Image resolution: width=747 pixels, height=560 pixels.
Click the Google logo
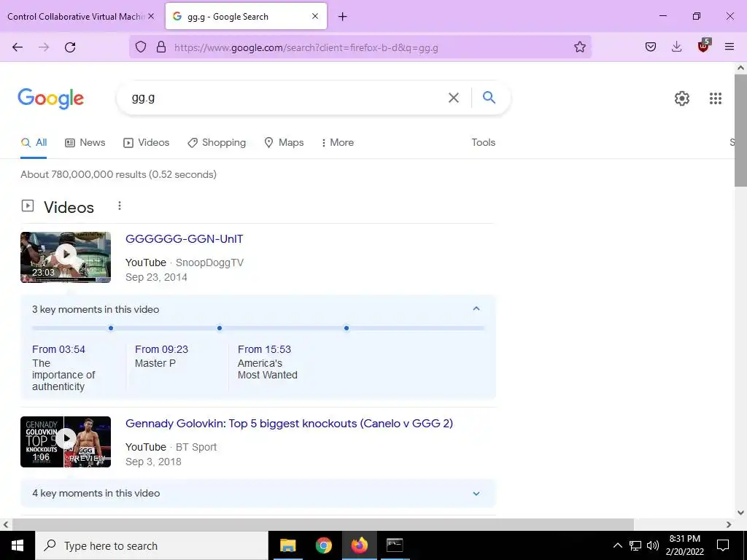pyautogui.click(x=50, y=98)
